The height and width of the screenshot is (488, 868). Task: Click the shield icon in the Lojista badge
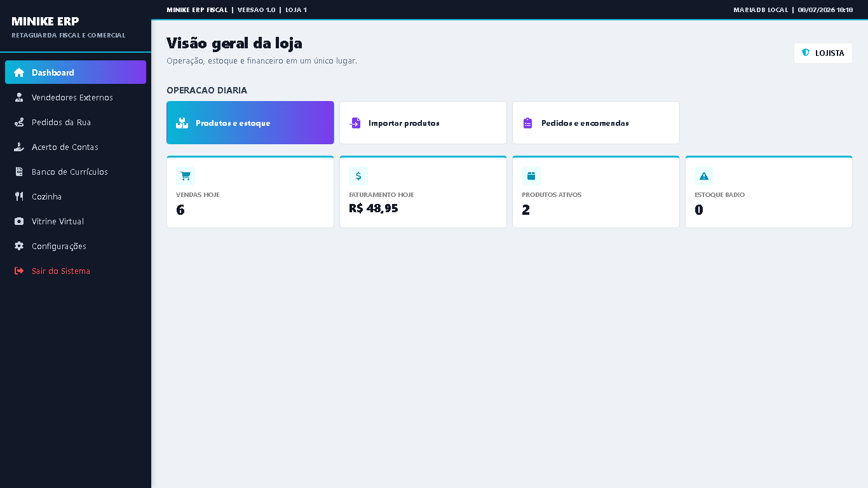[806, 53]
